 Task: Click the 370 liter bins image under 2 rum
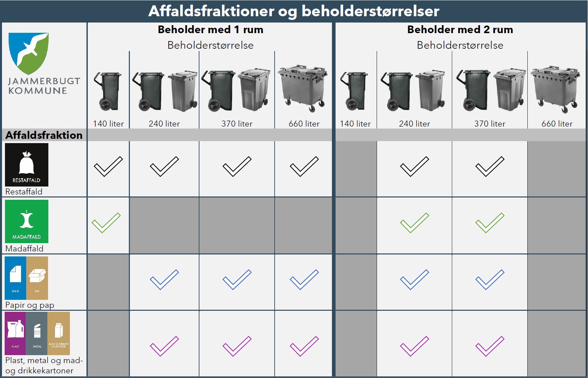[491, 90]
